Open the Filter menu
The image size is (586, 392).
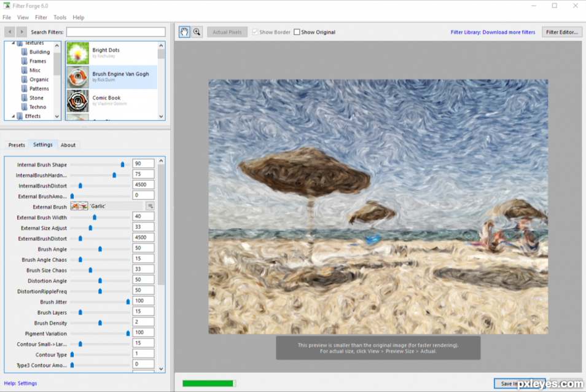41,18
